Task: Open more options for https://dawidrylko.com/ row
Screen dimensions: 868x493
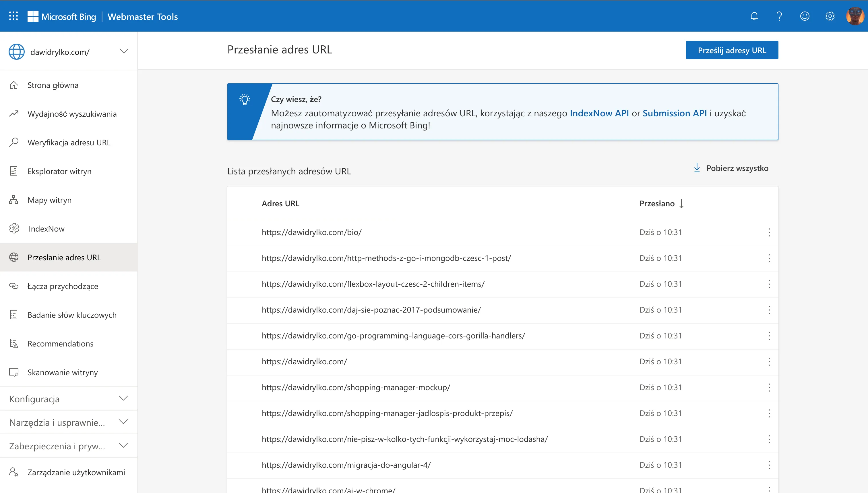Action: [x=769, y=362]
